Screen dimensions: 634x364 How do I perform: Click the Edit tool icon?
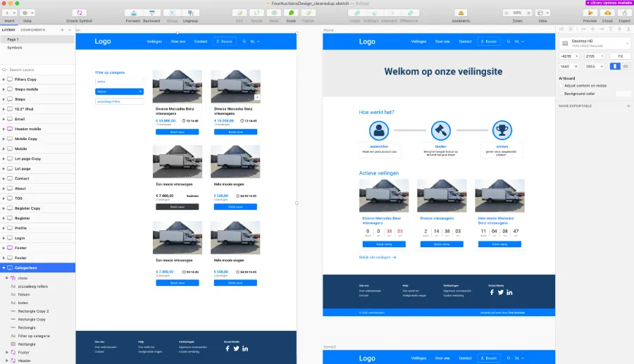pyautogui.click(x=240, y=13)
